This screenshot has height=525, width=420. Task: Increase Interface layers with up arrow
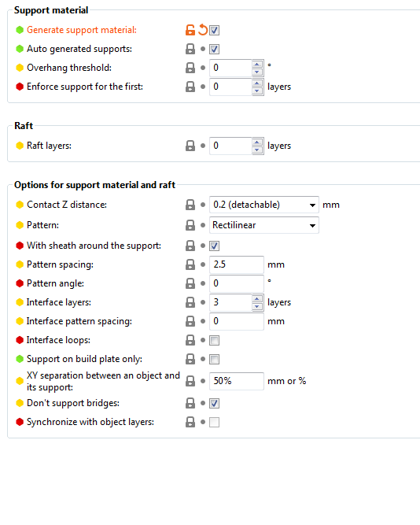coord(257,298)
